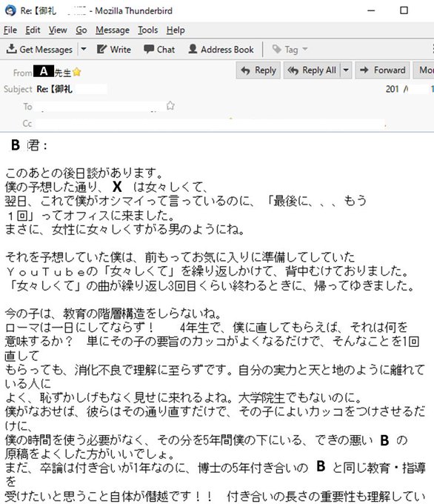The image size is (434, 504).
Task: Click the Get Messages download icon
Action: [x=12, y=49]
